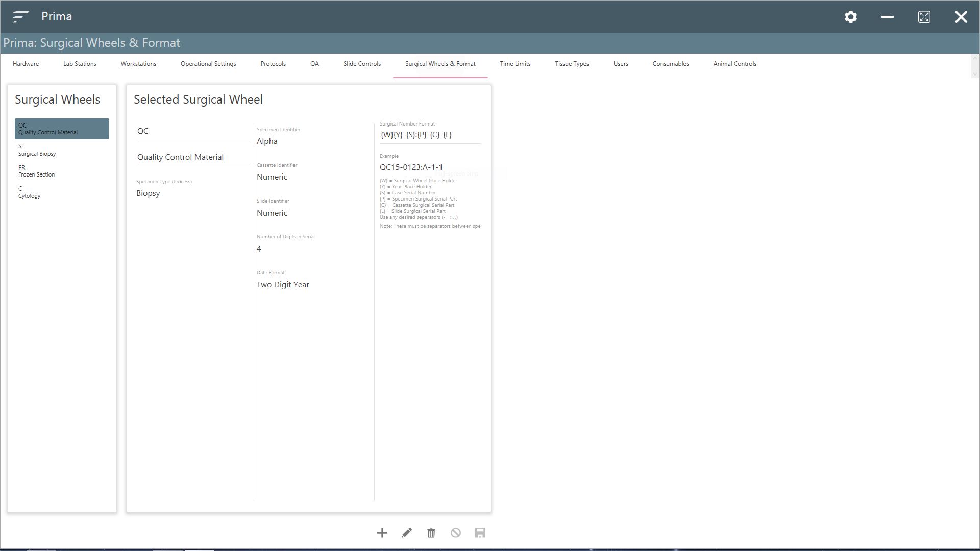Viewport: 980px width, 551px height.
Task: Click the Quality Control Material name field
Action: pyautogui.click(x=193, y=157)
